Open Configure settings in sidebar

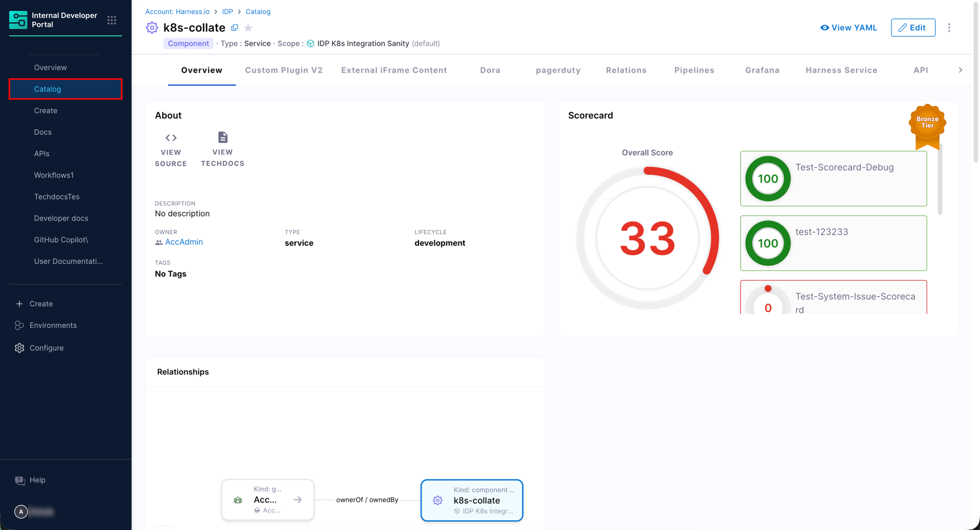47,348
